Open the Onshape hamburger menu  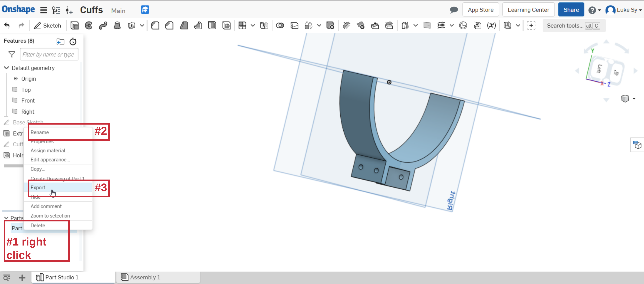click(44, 10)
